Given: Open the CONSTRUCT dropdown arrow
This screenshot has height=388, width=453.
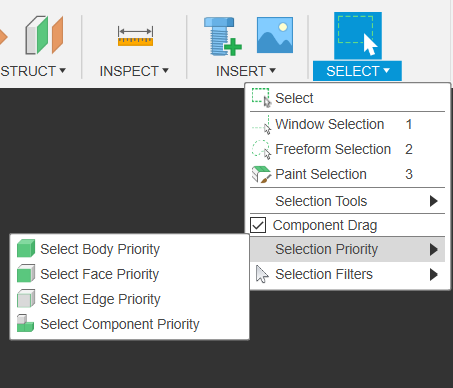Looking at the screenshot, I should [x=62, y=71].
